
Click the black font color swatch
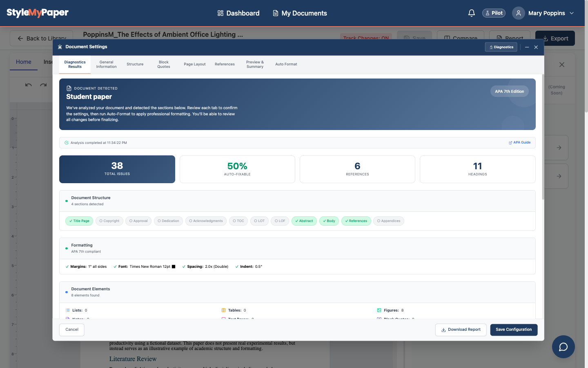coord(174,267)
